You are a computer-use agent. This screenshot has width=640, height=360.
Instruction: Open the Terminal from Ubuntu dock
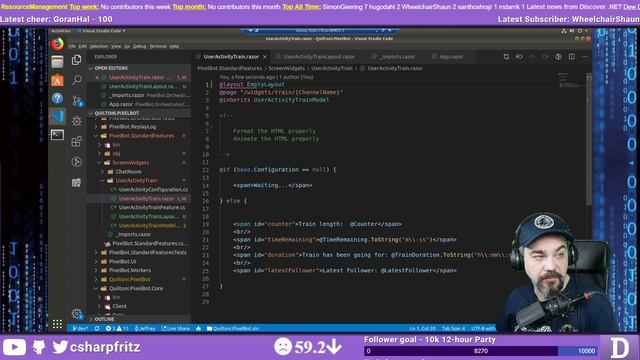coord(58,135)
